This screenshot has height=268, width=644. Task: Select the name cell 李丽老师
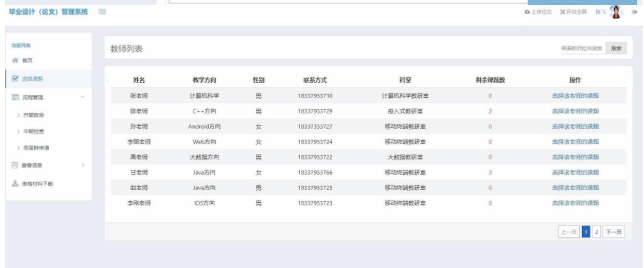click(139, 142)
